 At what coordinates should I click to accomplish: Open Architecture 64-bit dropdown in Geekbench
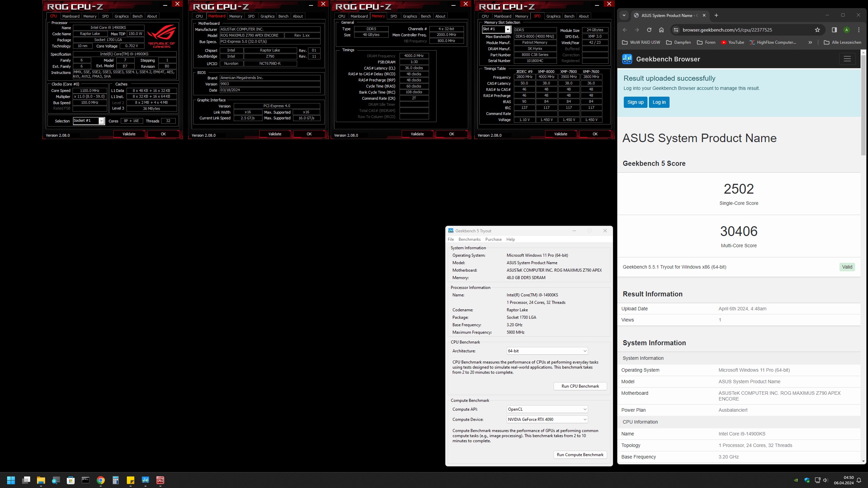click(x=547, y=351)
